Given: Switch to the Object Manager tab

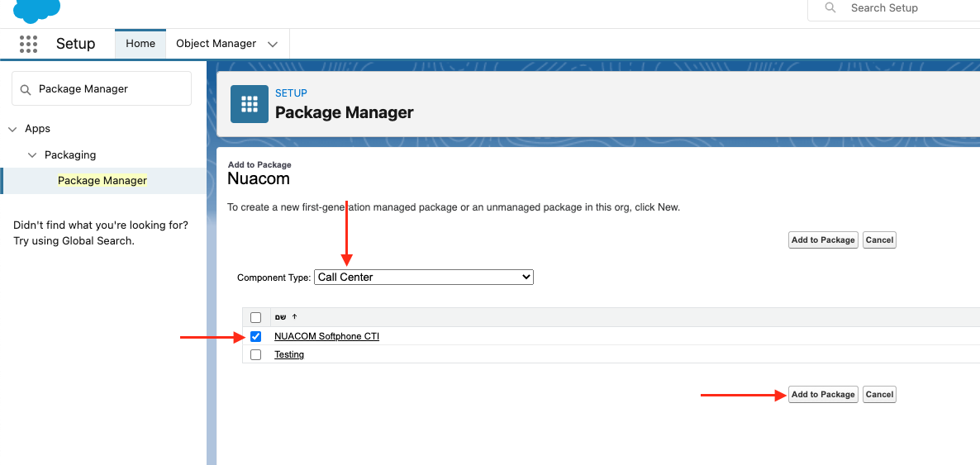Looking at the screenshot, I should click(x=216, y=44).
